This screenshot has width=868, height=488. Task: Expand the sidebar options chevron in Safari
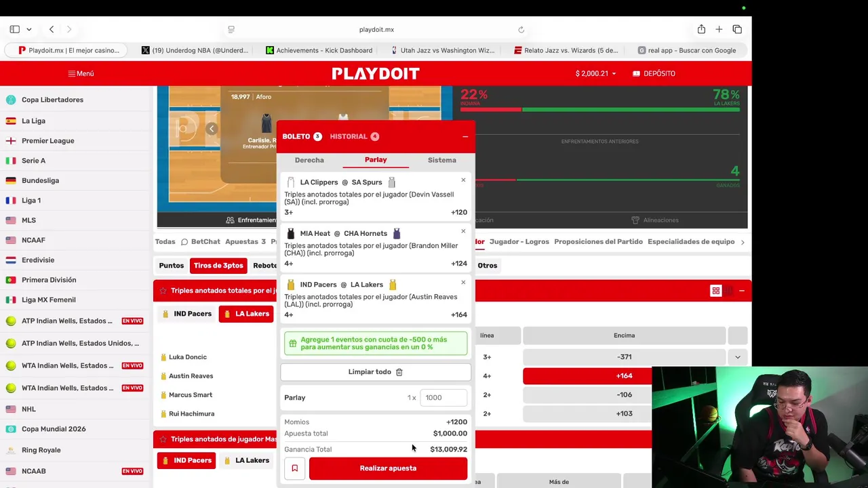pos(29,29)
